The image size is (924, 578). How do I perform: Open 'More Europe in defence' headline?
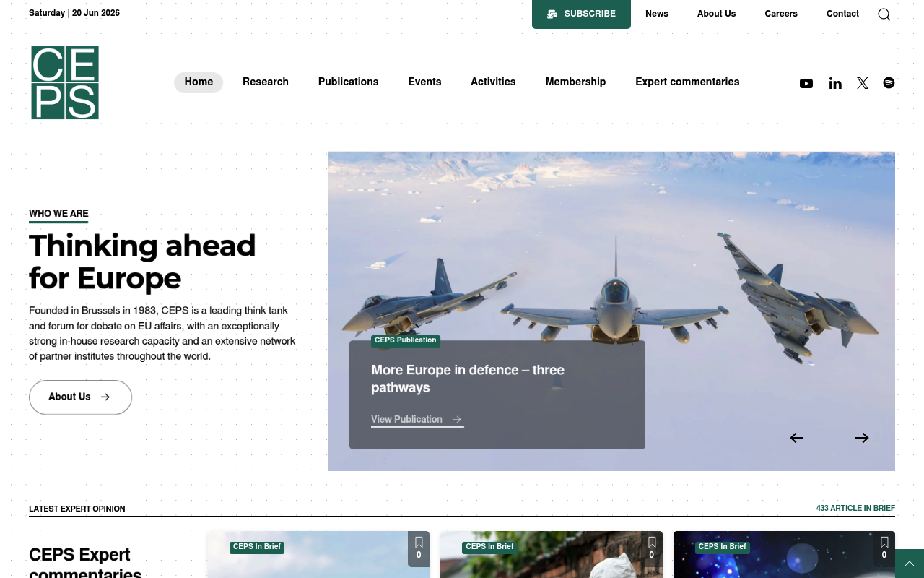click(468, 379)
